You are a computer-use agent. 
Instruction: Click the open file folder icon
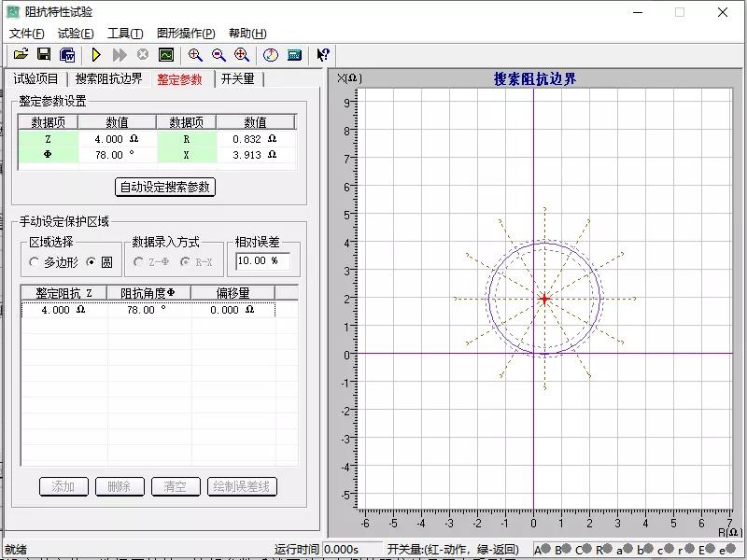pos(21,55)
